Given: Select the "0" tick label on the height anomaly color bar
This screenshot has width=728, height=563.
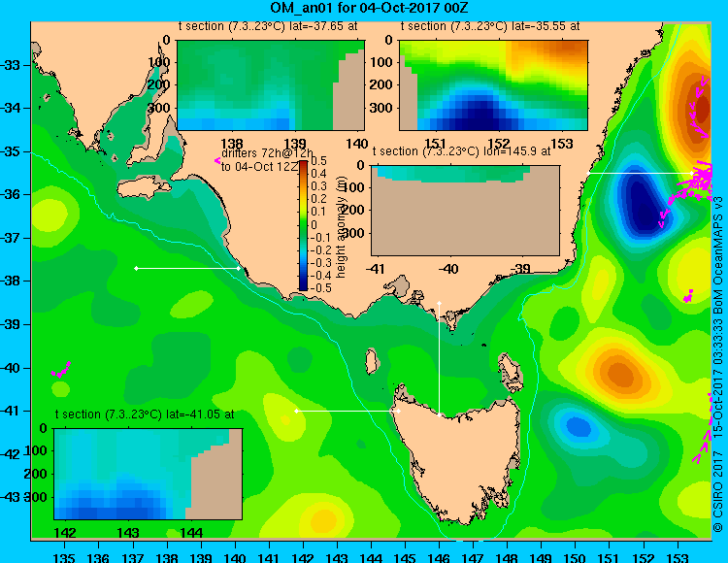Looking at the screenshot, I should pos(314,224).
